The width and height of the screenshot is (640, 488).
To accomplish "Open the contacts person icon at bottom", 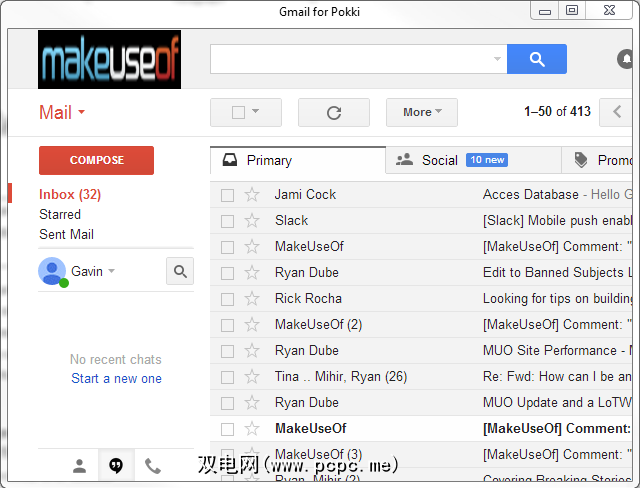I will tap(79, 466).
